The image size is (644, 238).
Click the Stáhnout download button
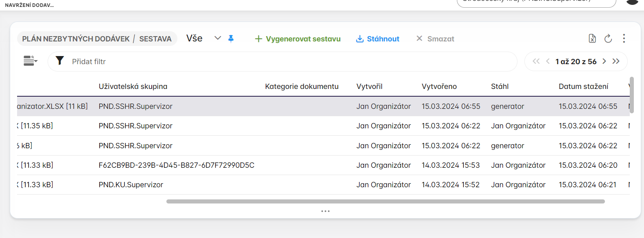pos(378,39)
